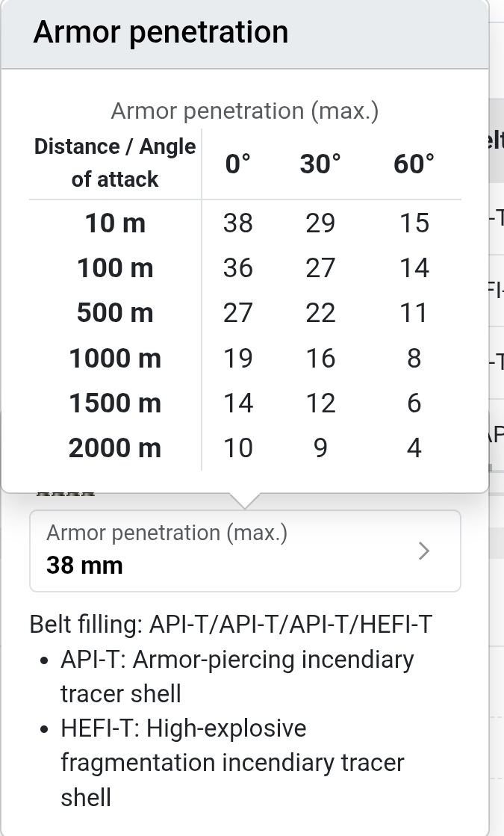Screen dimensions: 504x836
Task: Click the 1000 m distance row label
Action: 115,359
